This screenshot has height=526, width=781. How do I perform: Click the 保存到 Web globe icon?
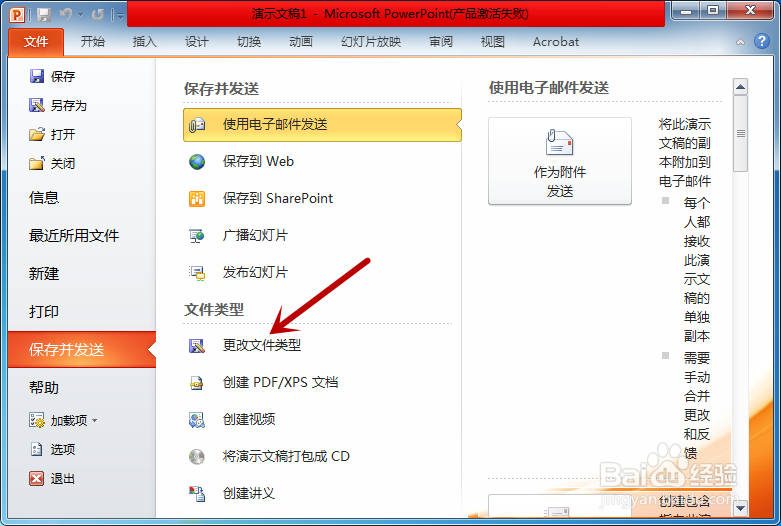click(x=197, y=161)
